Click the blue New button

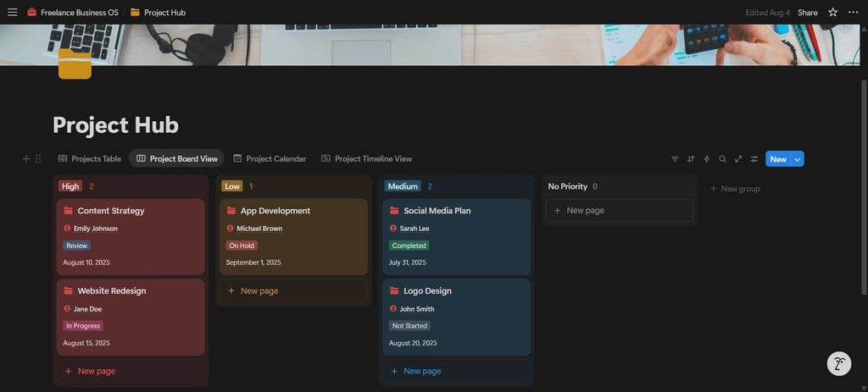click(778, 158)
